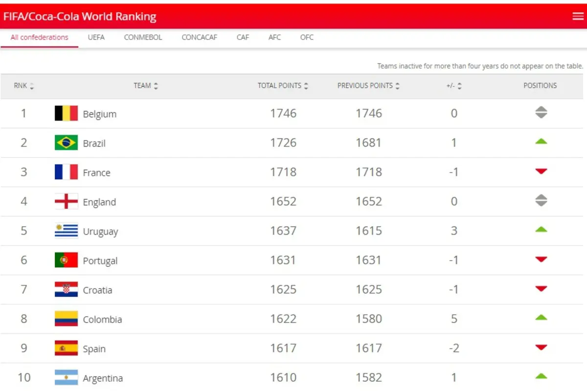Viewport: 587px width, 392px height.
Task: Click Brazil's green up arrow
Action: tap(541, 142)
